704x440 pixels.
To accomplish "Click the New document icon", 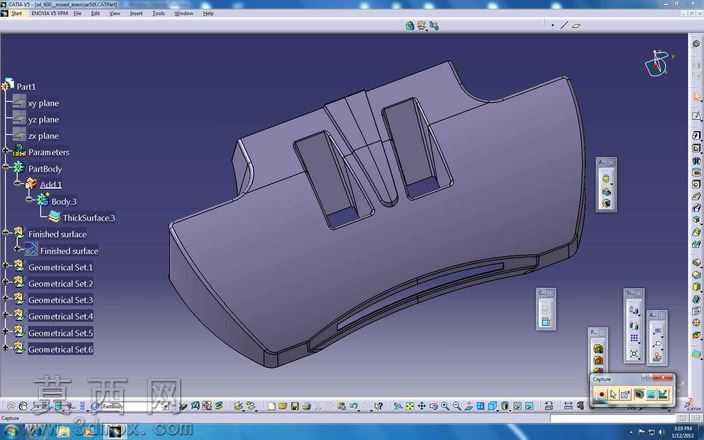I will [271, 406].
